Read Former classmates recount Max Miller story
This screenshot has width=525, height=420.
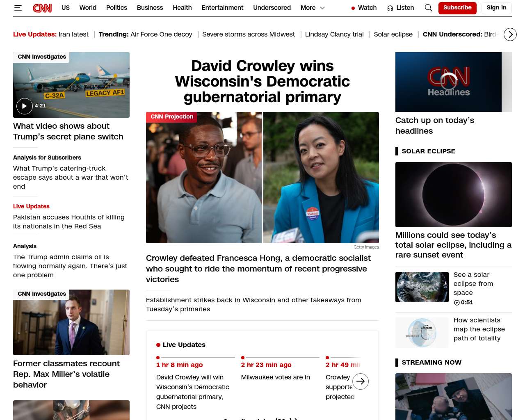coord(66,374)
